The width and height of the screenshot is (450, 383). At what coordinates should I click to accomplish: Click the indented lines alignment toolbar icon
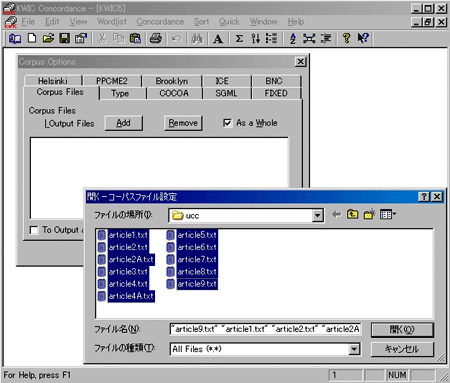coord(326,39)
